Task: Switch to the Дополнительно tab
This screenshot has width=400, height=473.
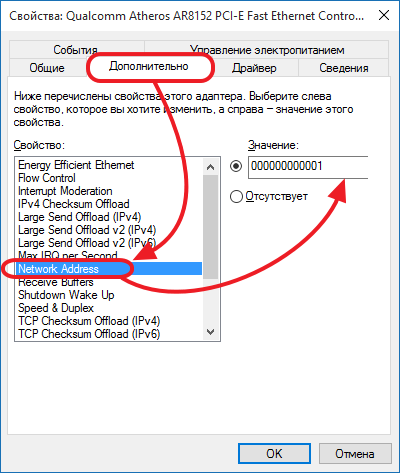Action: pos(149,66)
